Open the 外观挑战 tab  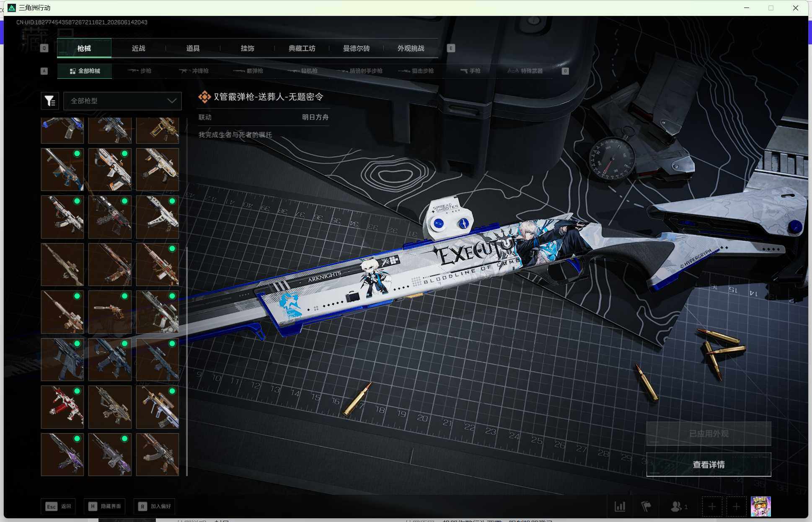411,49
